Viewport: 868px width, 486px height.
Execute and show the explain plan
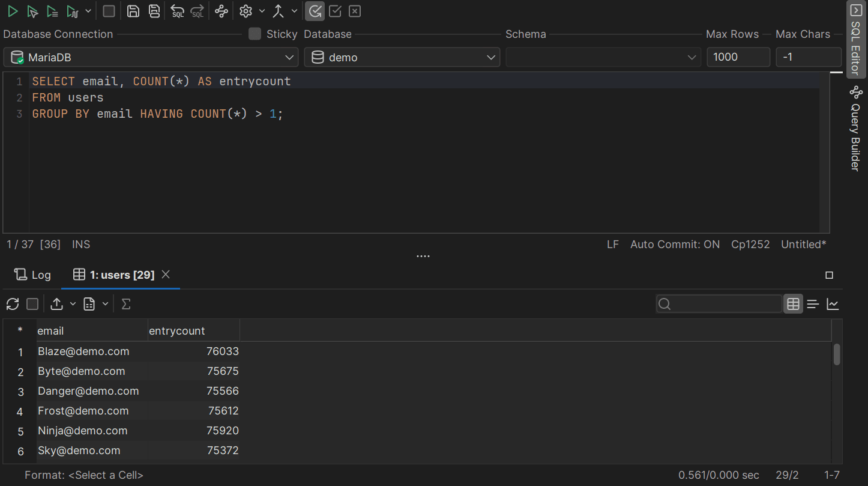(x=73, y=11)
